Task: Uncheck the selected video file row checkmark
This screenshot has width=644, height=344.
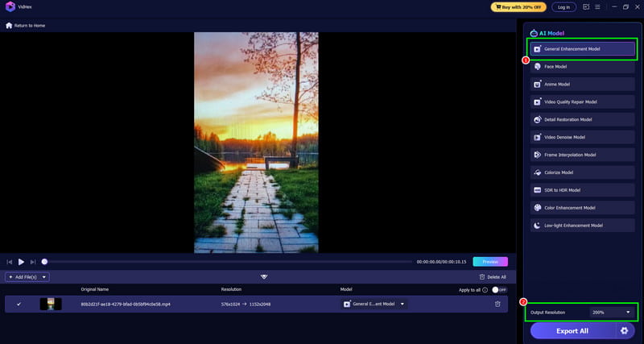Action: 19,304
